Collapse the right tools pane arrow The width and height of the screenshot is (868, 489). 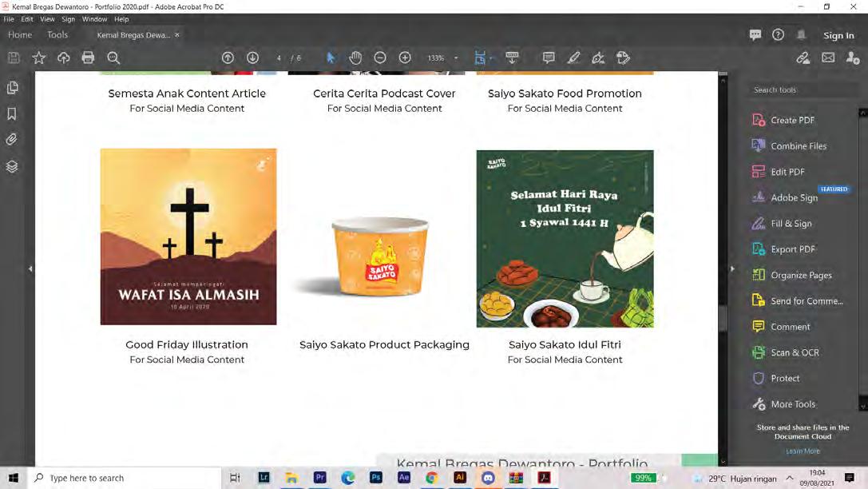pyautogui.click(x=732, y=268)
